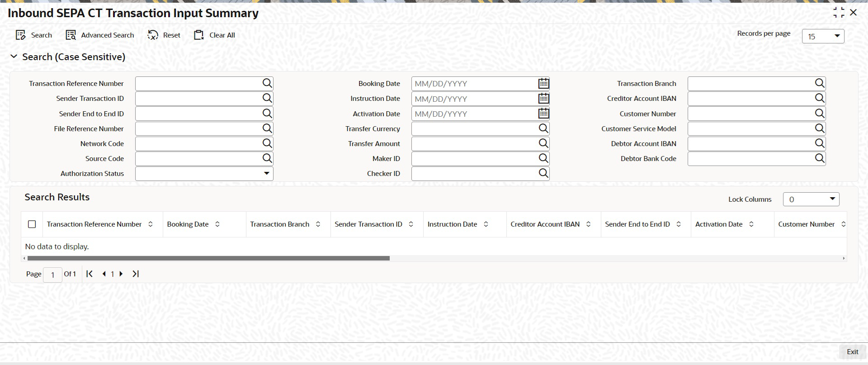Open lookup for Customer Service Model
The image size is (868, 365).
coord(820,128)
